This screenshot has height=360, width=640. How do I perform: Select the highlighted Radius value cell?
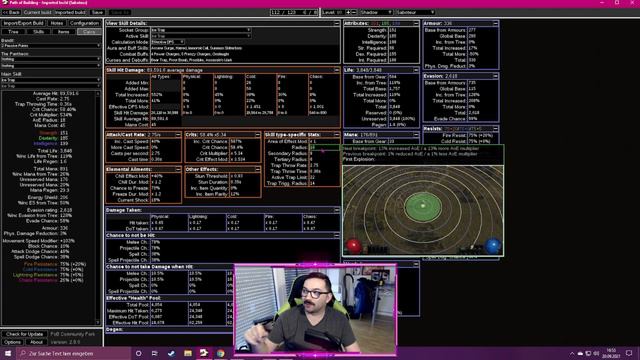(x=324, y=147)
